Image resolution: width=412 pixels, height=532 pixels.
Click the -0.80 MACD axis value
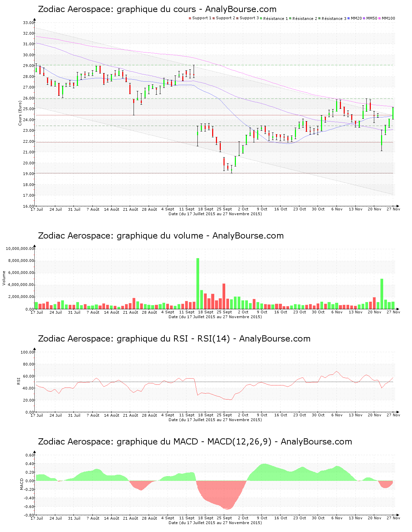(x=29, y=515)
